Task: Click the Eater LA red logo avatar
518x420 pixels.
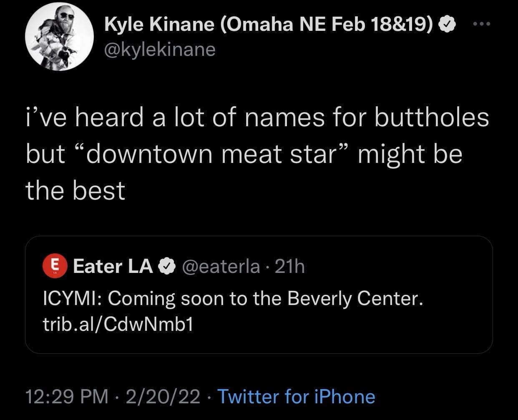Action: (x=55, y=266)
